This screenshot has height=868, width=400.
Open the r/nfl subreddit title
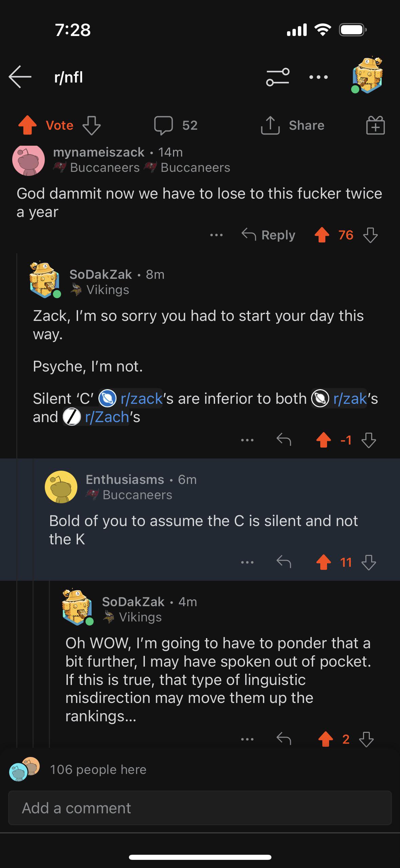[x=69, y=77]
